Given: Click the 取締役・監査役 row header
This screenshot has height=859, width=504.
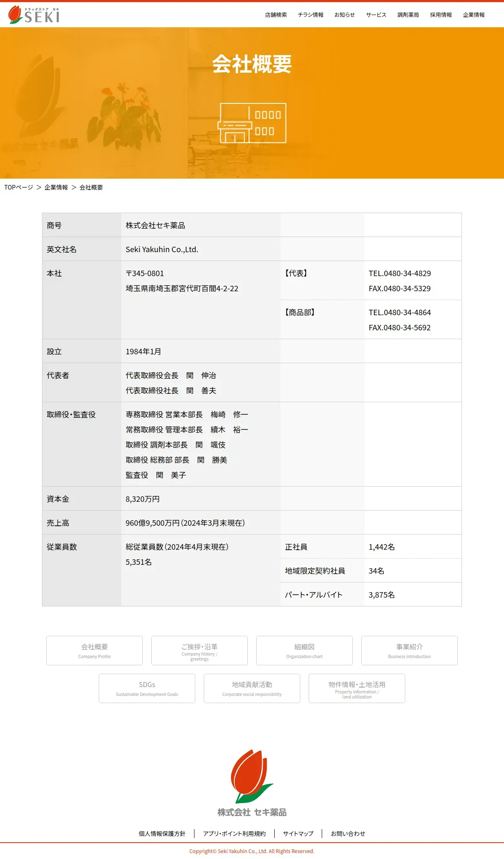Looking at the screenshot, I should (71, 414).
